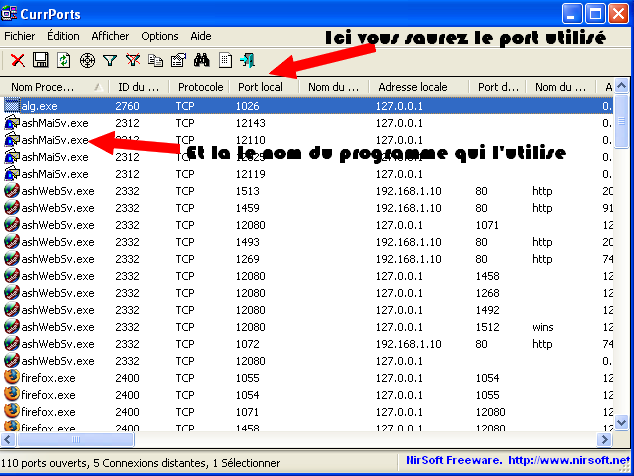Open the Options menu
The height and width of the screenshot is (476, 634).
pos(160,36)
